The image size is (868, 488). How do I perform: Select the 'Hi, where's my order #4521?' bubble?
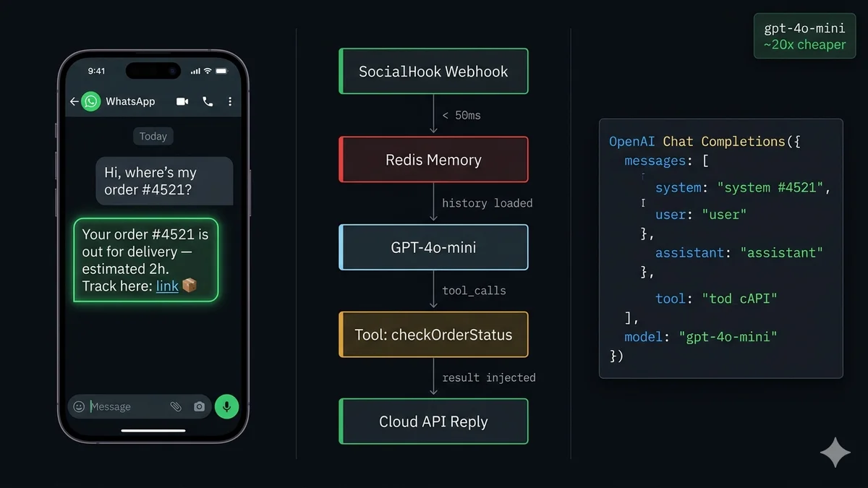164,181
